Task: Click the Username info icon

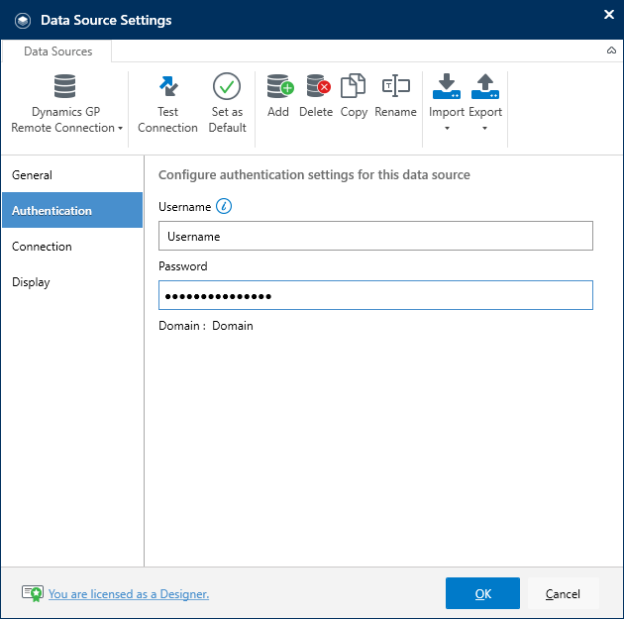Action: click(x=224, y=206)
